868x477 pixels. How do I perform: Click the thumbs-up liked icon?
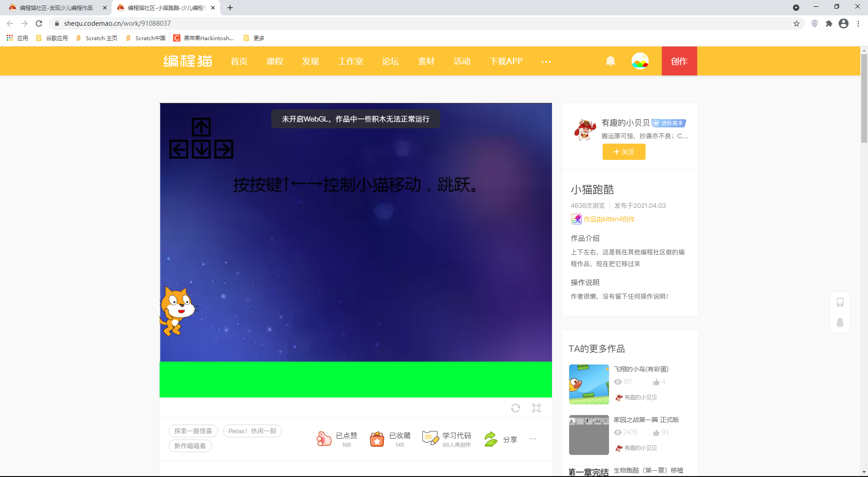324,439
